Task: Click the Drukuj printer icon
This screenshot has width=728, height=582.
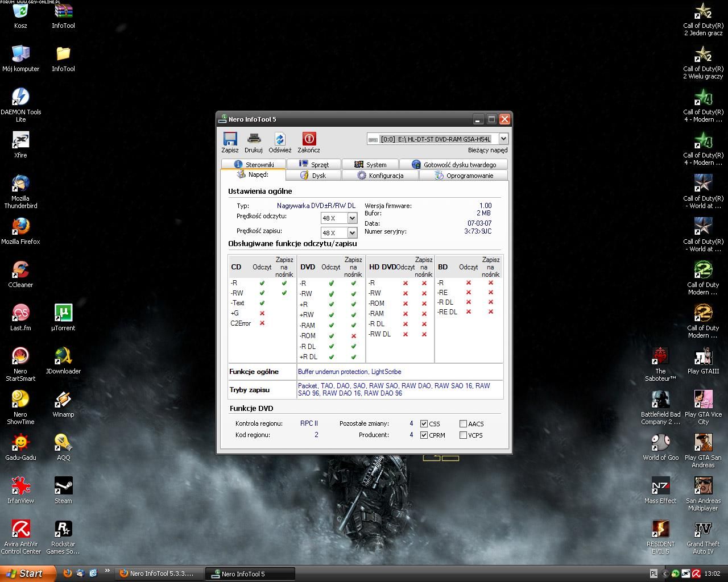Action: click(254, 139)
